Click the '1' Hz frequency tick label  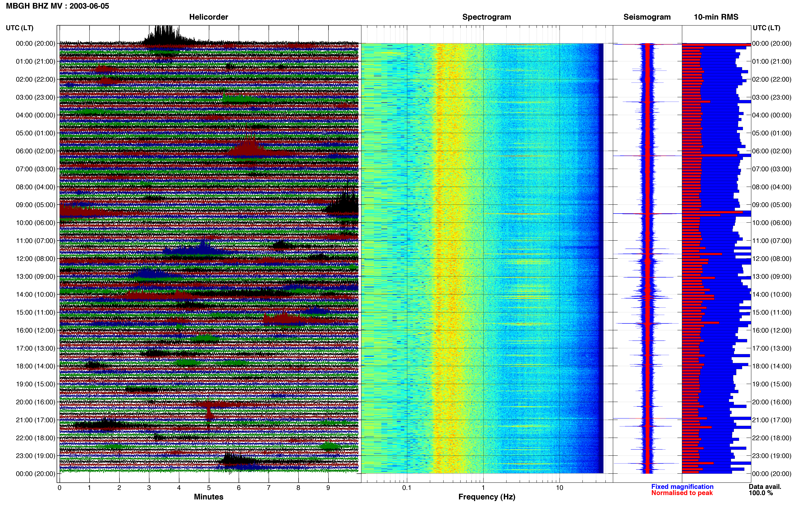(x=483, y=487)
